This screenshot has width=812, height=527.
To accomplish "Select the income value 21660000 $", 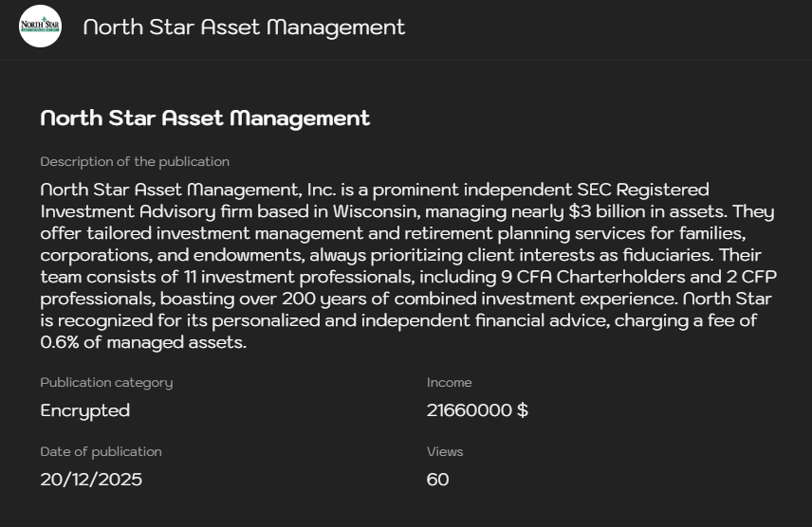I will [x=477, y=410].
